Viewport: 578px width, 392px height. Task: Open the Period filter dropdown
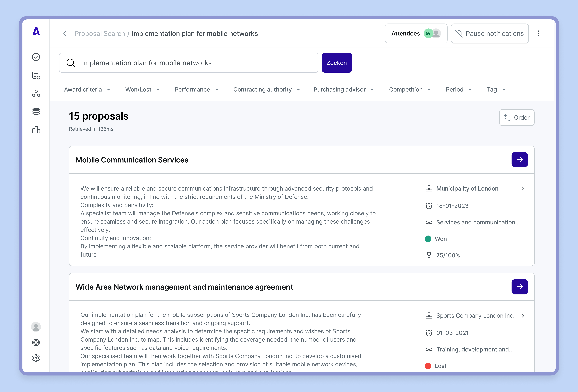(x=459, y=89)
